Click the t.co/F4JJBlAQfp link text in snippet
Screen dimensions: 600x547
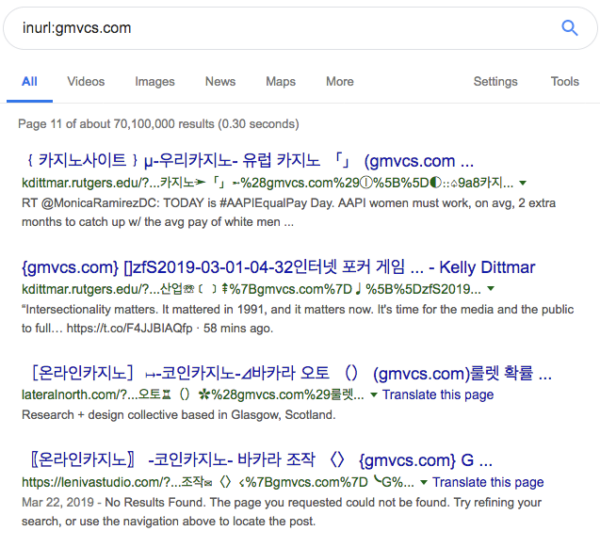pos(129,328)
